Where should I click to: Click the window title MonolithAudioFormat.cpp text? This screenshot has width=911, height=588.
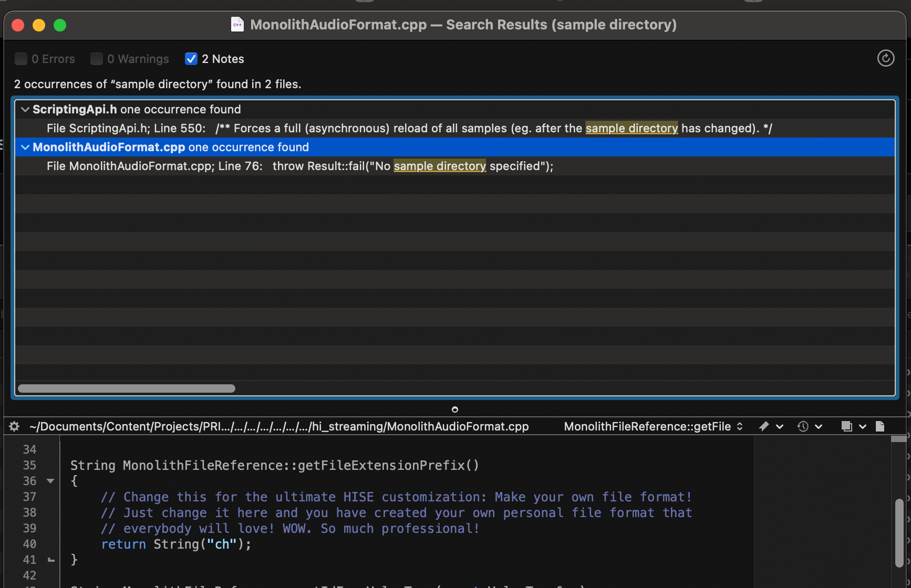[338, 25]
